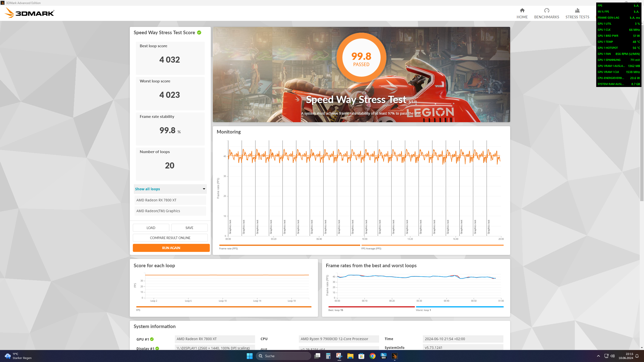Open the Windows Start menu
The width and height of the screenshot is (644, 362).
click(x=250, y=356)
